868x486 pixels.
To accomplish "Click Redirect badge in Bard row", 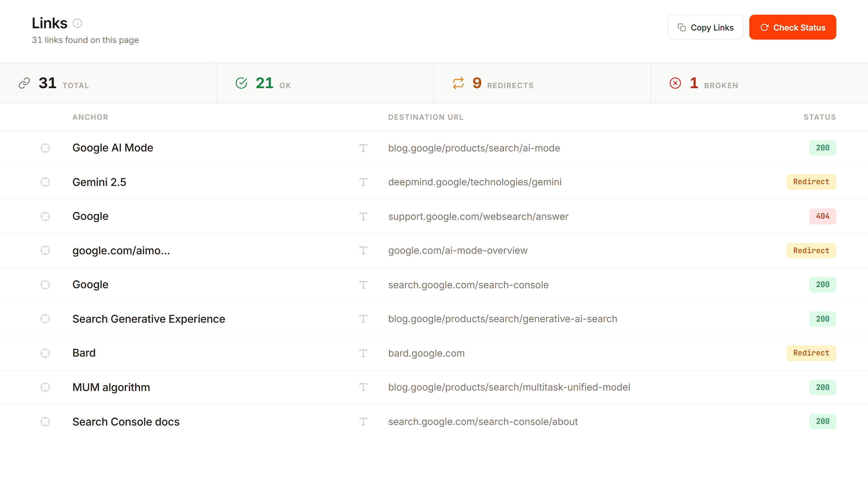I will [811, 353].
